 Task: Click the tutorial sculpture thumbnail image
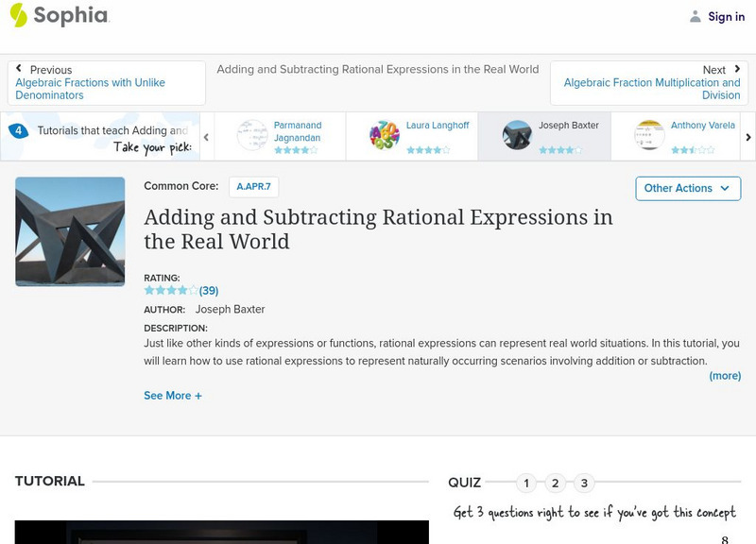(x=70, y=231)
